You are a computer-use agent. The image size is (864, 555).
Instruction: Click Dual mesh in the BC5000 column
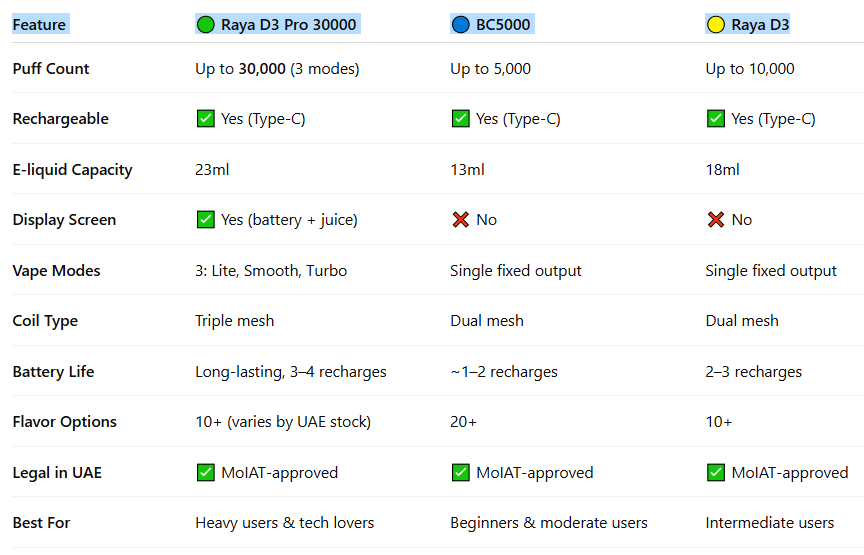[487, 321]
